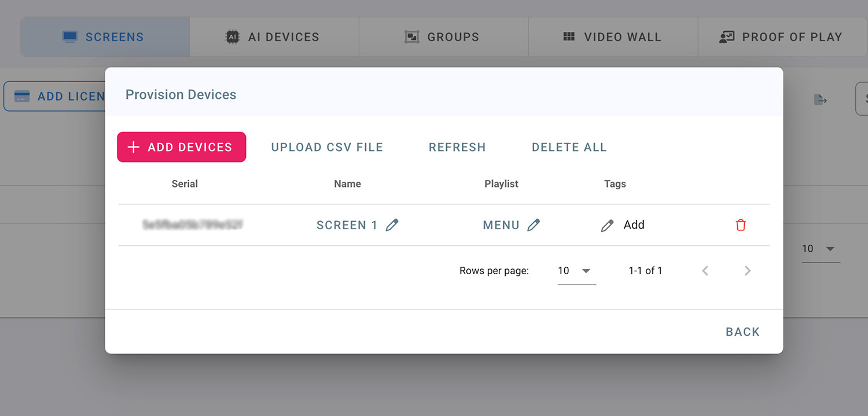Click the next page chevron in pagination
The width and height of the screenshot is (868, 416).
[x=748, y=270]
